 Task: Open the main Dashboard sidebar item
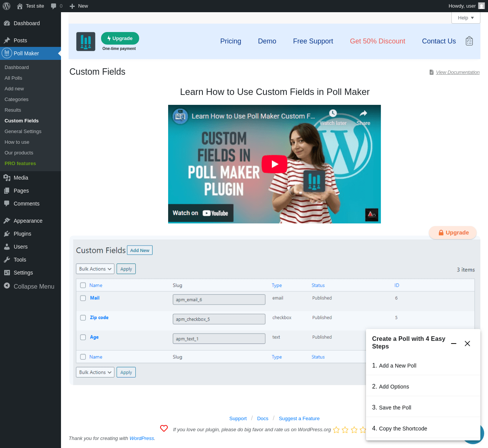point(30,23)
